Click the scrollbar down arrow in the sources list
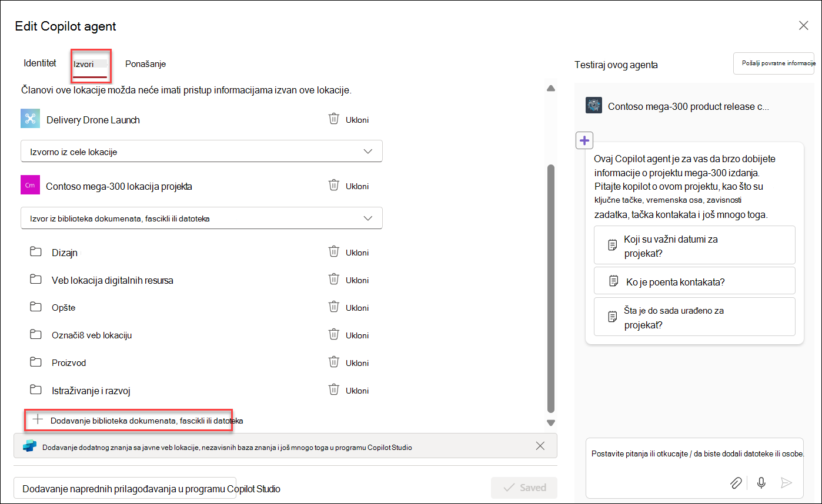The height and width of the screenshot is (504, 822). [x=551, y=422]
